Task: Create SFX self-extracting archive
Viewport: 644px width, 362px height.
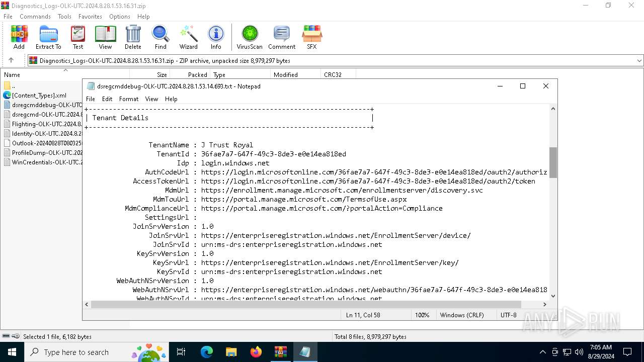Action: [x=312, y=38]
